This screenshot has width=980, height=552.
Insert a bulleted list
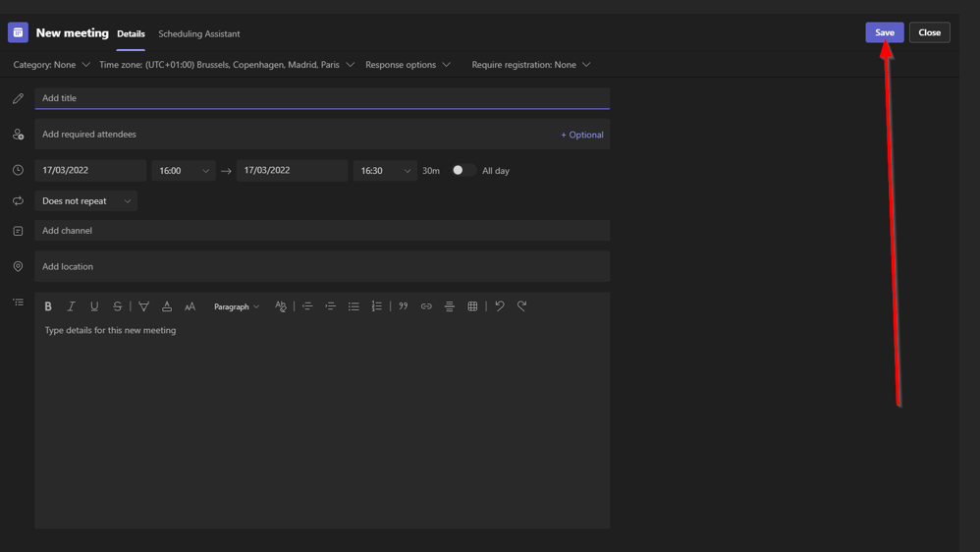click(354, 306)
